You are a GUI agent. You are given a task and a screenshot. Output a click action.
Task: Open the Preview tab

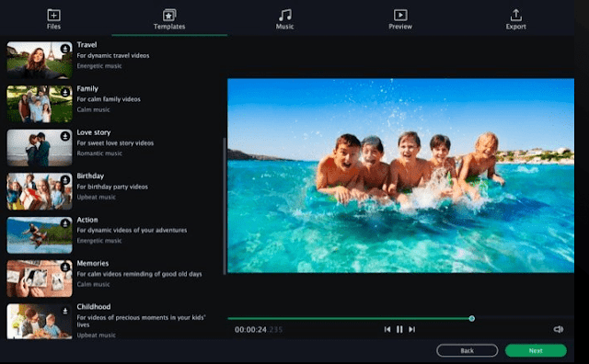400,18
